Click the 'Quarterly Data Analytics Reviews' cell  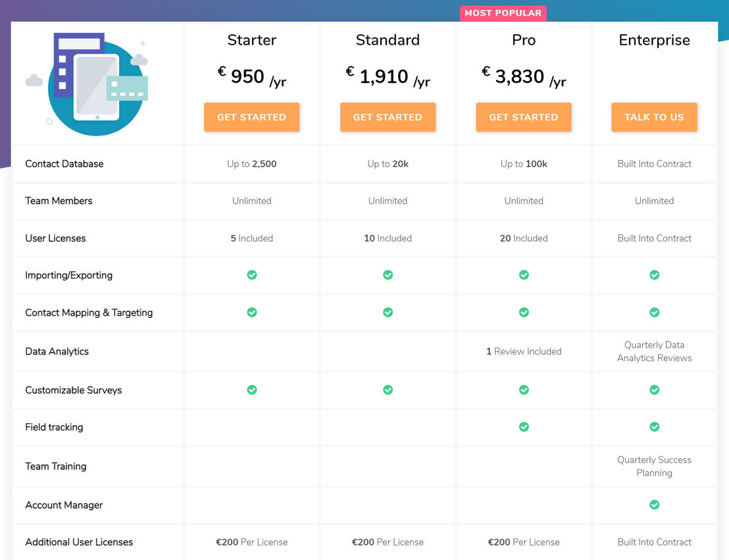point(655,351)
